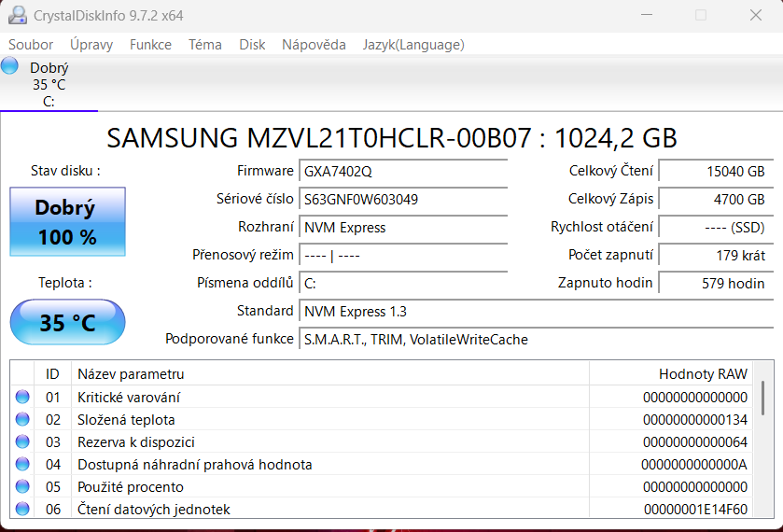Screen dimensions: 783x532
Task: Select the Rezerva k dispozici row text
Action: (x=136, y=442)
